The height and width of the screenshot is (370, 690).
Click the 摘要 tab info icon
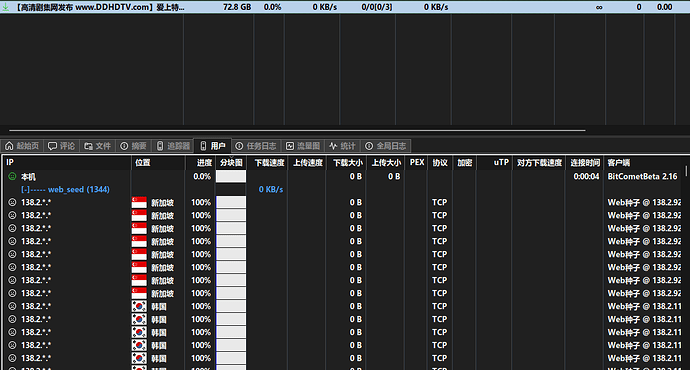(124, 146)
